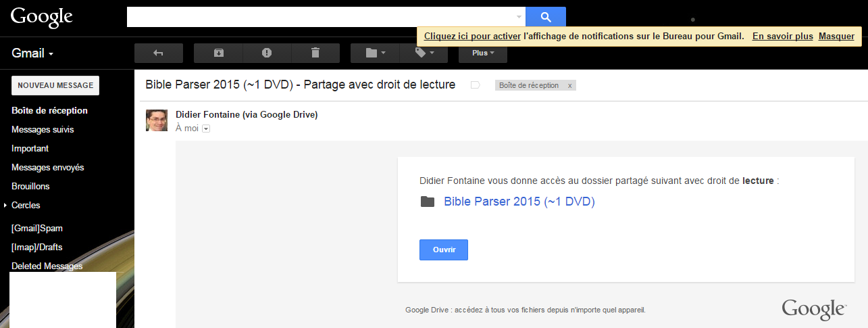The height and width of the screenshot is (328, 868).
Task: Open the Brouillons folder
Action: 30,186
